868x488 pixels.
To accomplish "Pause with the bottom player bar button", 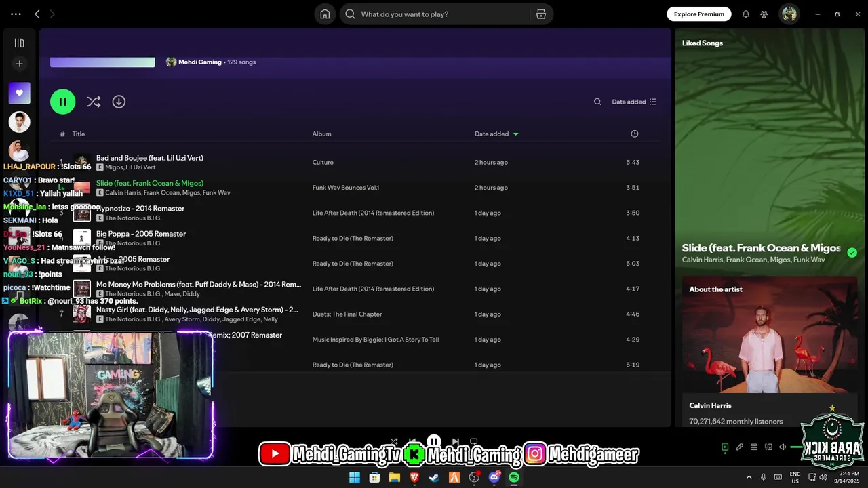I will click(434, 441).
